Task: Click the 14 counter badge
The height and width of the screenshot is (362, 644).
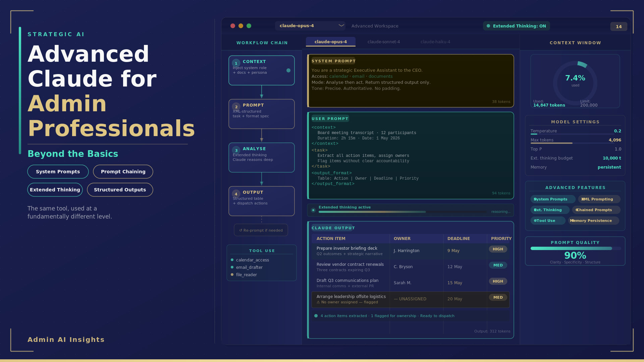Action: [x=619, y=26]
